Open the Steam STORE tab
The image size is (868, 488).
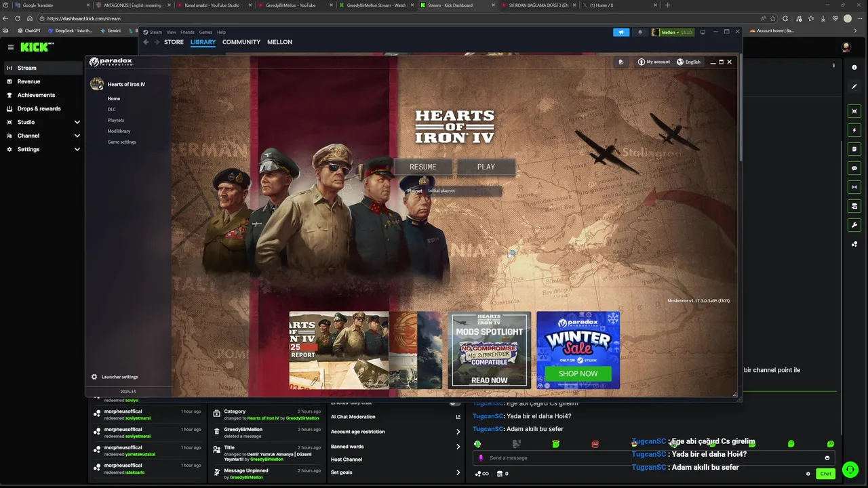174,42
